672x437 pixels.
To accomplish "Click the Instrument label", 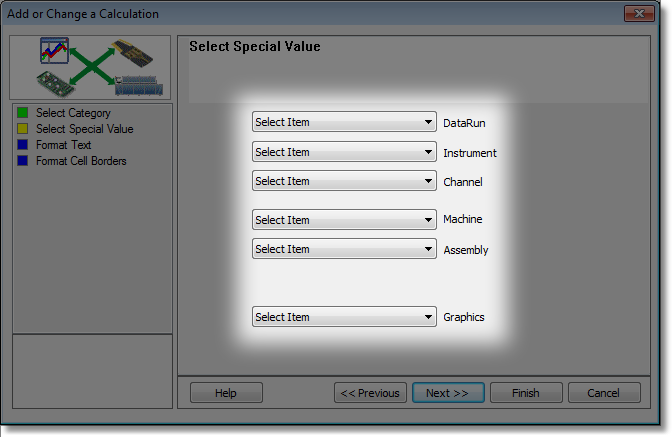I will point(470,153).
